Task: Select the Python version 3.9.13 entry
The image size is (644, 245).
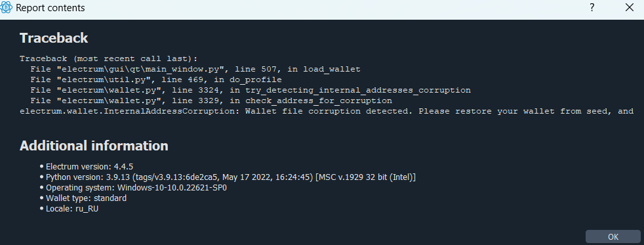Action: pyautogui.click(x=230, y=177)
